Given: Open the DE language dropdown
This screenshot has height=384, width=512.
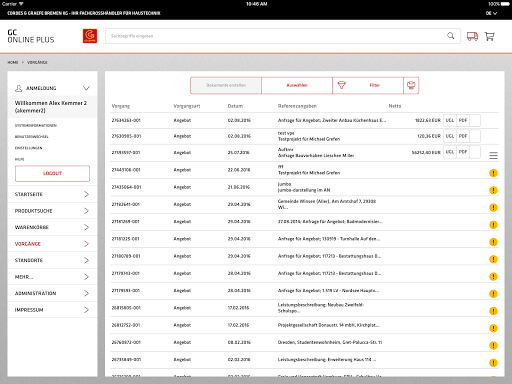Looking at the screenshot, I should pyautogui.click(x=491, y=13).
